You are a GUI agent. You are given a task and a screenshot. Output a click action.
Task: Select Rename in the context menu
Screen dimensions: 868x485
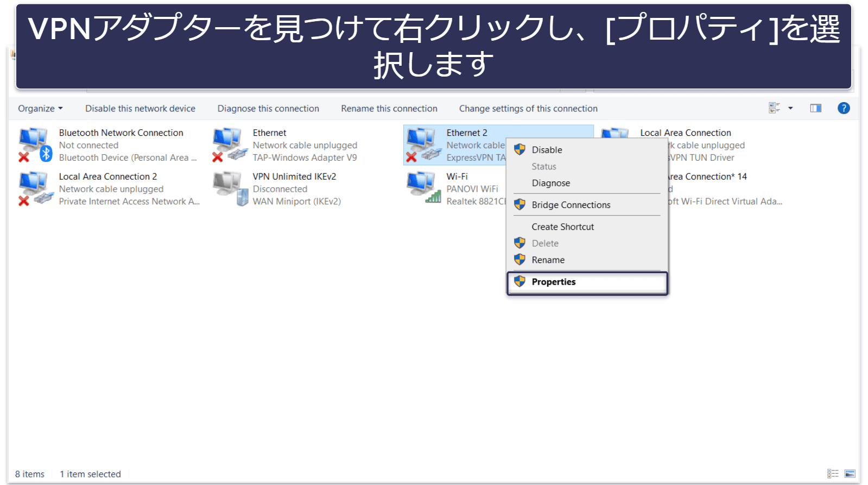click(548, 260)
